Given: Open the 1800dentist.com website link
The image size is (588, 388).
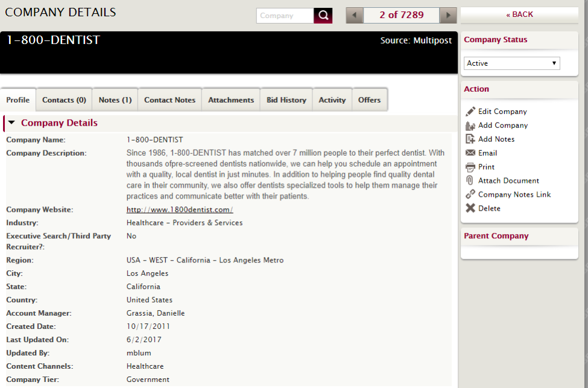Looking at the screenshot, I should pos(180,210).
